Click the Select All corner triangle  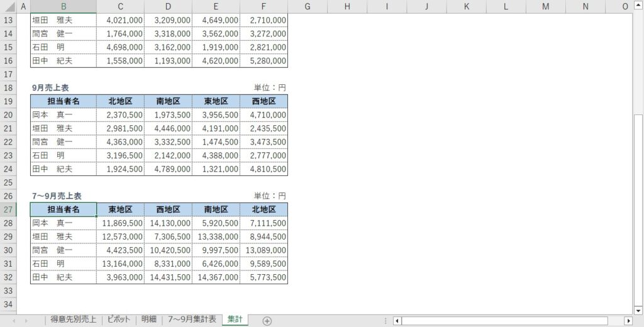[8, 6]
